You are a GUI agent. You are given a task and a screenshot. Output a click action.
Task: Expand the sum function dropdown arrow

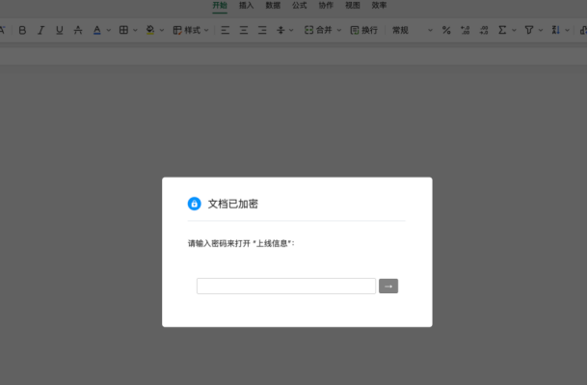[514, 31]
